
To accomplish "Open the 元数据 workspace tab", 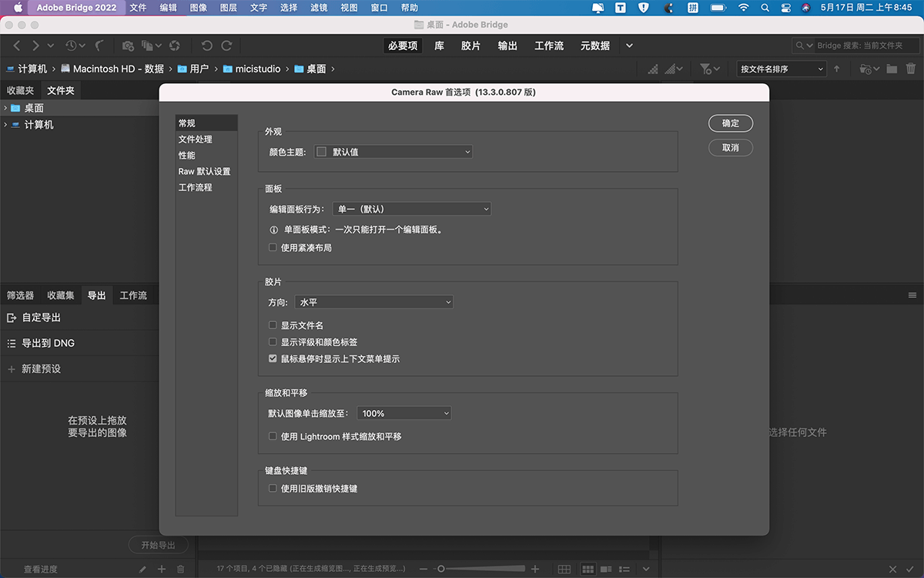I will point(595,46).
